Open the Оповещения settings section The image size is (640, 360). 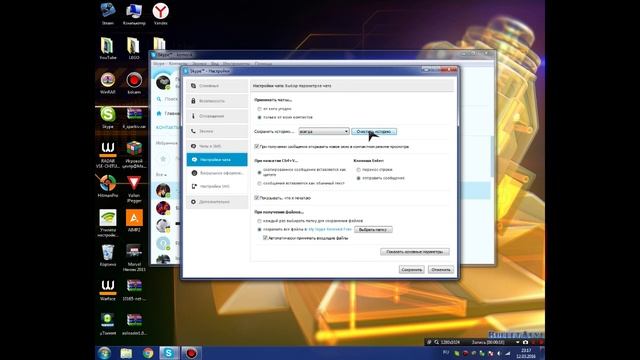click(x=217, y=116)
